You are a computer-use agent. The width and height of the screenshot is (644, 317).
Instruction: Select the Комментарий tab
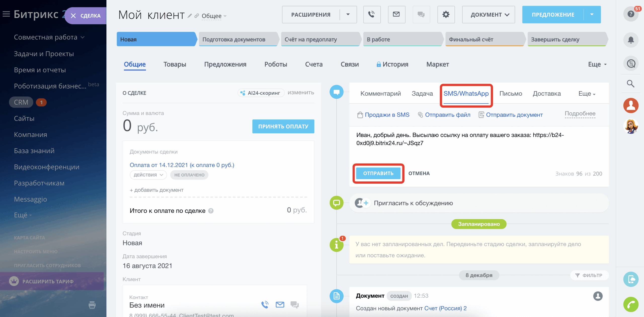(x=380, y=94)
